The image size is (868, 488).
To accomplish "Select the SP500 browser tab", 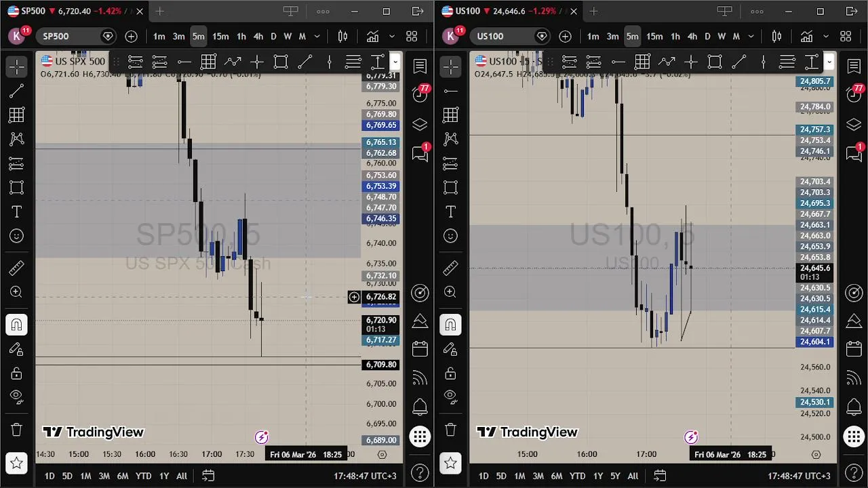I will [75, 12].
